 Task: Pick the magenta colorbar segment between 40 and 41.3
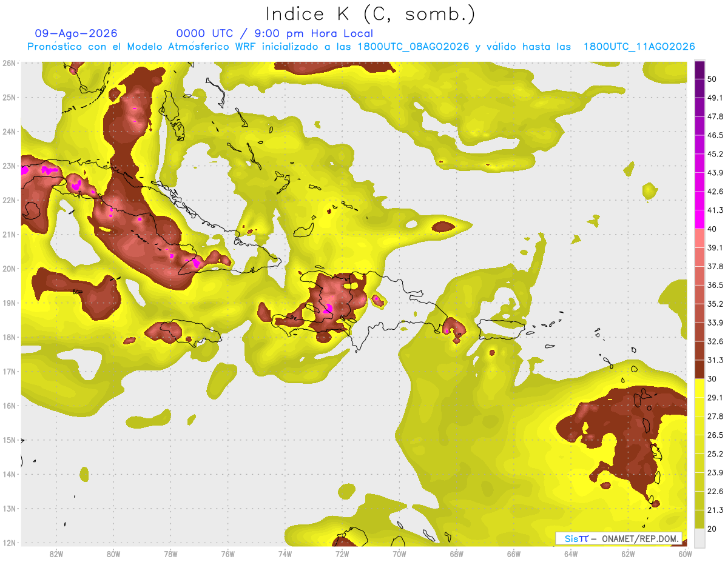[x=699, y=219]
